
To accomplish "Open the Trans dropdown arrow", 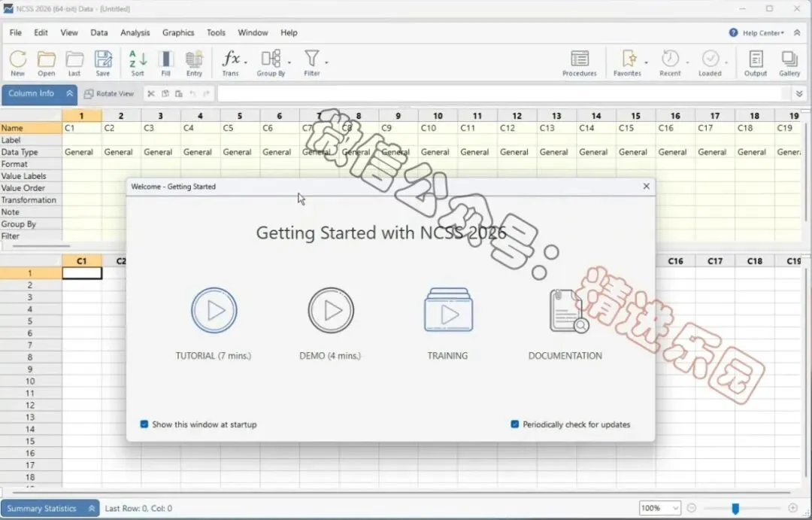I will click(245, 62).
